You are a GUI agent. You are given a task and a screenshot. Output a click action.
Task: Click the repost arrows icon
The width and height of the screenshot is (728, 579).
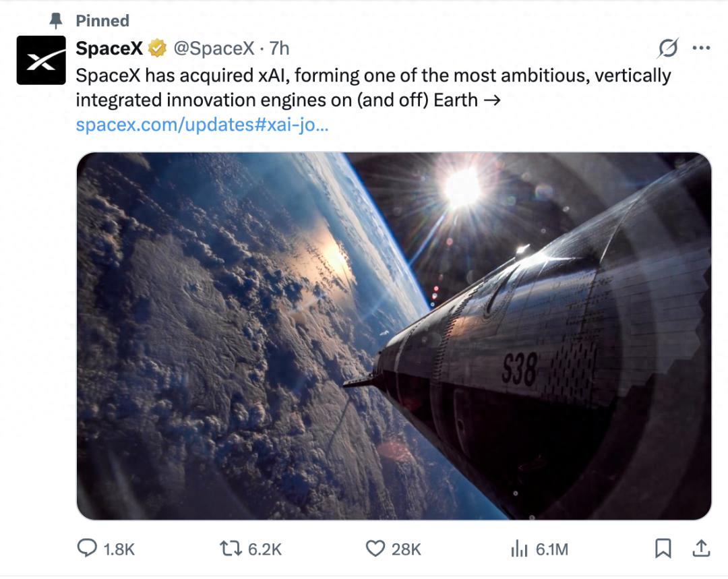(x=231, y=549)
